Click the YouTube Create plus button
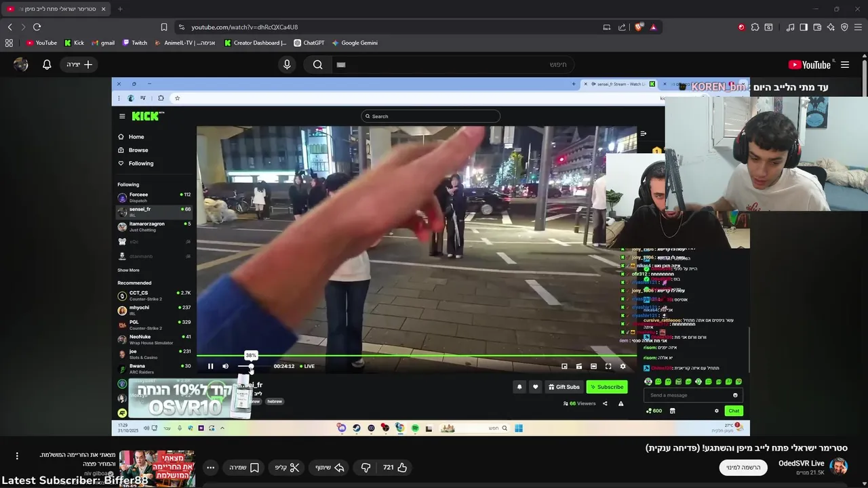 click(79, 64)
